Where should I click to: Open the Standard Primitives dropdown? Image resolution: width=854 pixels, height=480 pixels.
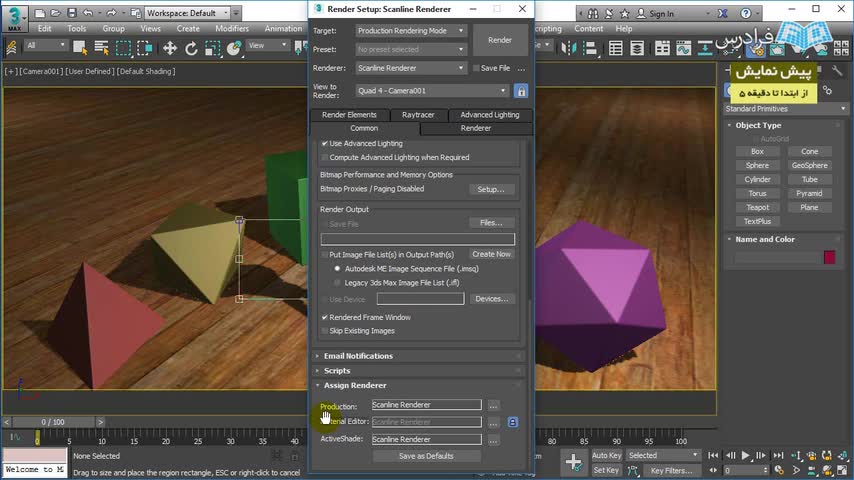point(785,109)
